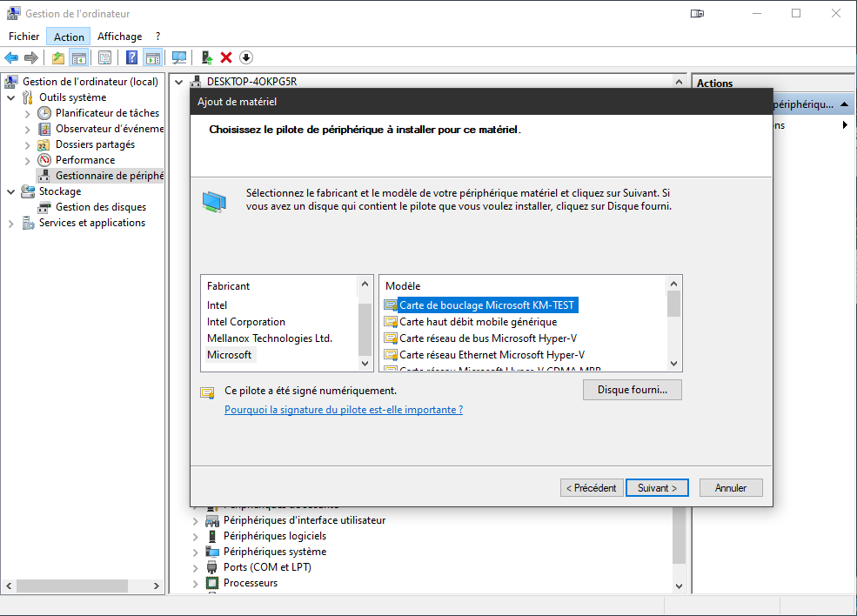Click the Update driver icon with green arrow
The width and height of the screenshot is (857, 616).
point(206,57)
